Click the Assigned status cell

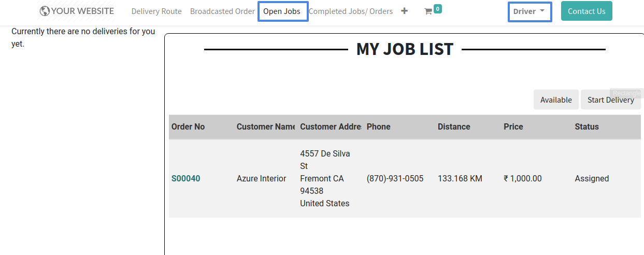(592, 178)
